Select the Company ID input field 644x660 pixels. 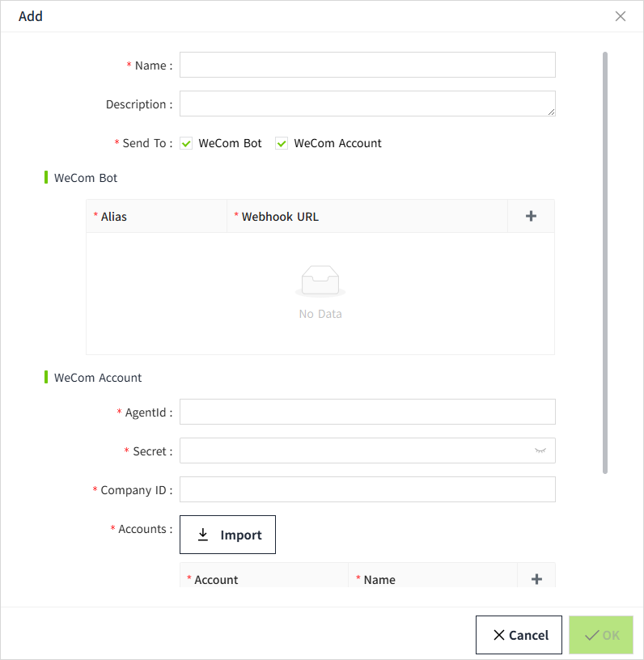pos(367,489)
